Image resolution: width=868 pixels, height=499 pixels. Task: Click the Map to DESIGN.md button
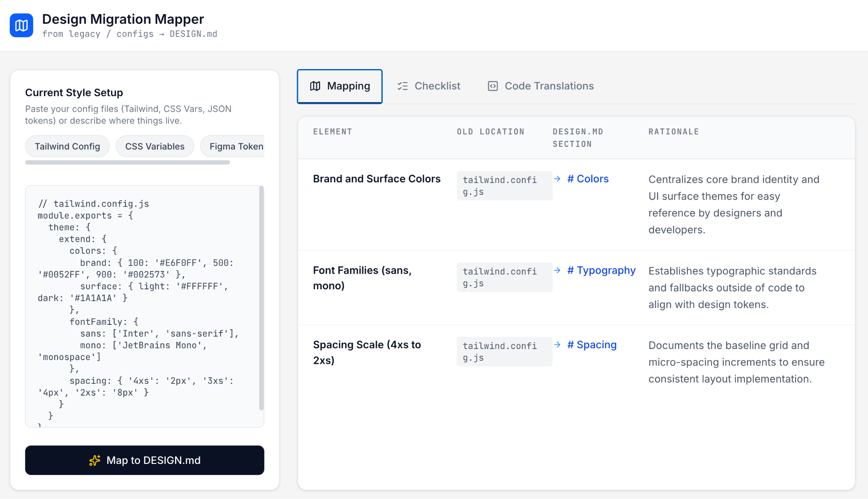coord(145,460)
